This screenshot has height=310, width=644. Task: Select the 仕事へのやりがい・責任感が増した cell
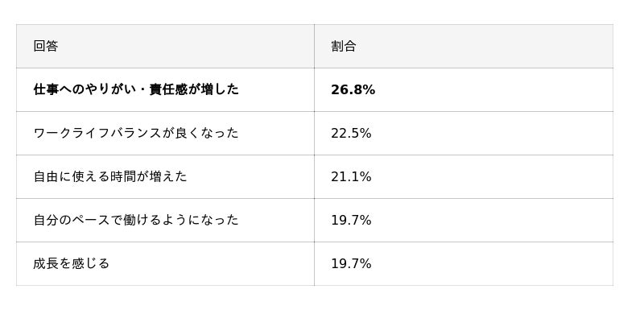tap(165, 89)
